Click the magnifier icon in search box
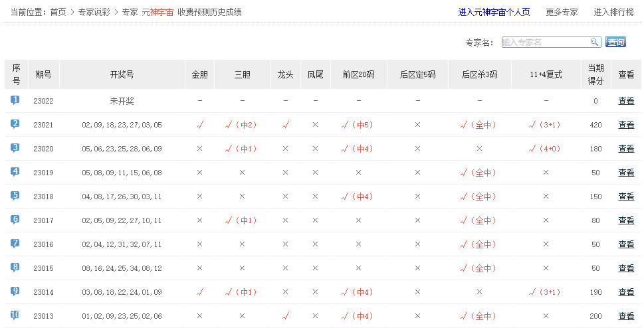The image size is (644, 328). [595, 42]
